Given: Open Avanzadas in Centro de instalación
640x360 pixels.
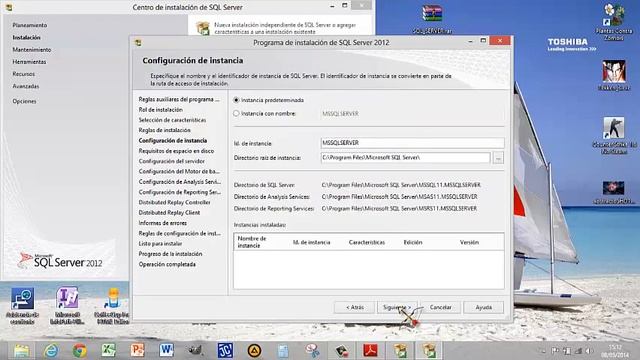Looking at the screenshot, I should (x=26, y=86).
